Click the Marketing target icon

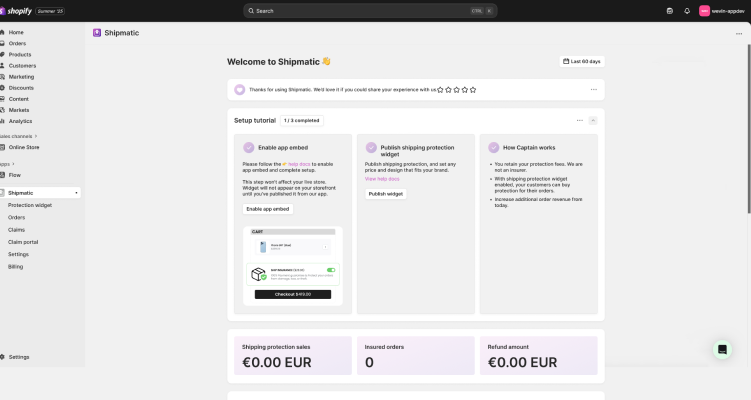(2, 77)
